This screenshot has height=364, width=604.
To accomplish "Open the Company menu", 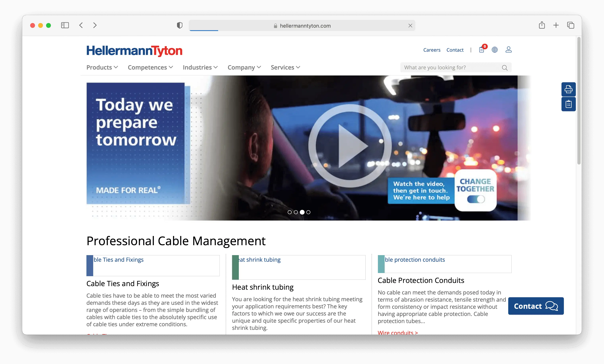I will click(x=244, y=67).
